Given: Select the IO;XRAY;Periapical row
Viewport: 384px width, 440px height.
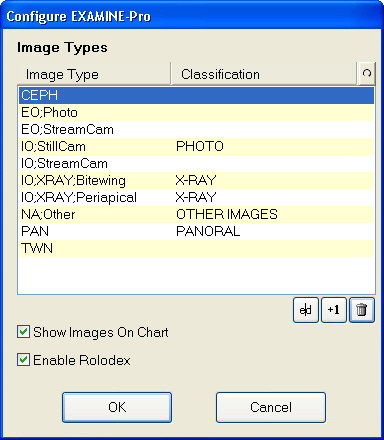Looking at the screenshot, I should click(x=196, y=197).
